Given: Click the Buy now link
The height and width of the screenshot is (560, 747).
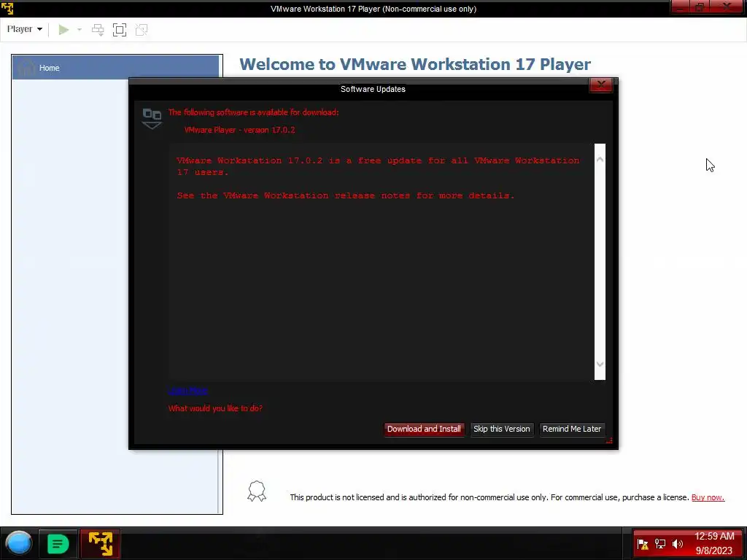Looking at the screenshot, I should click(x=708, y=497).
